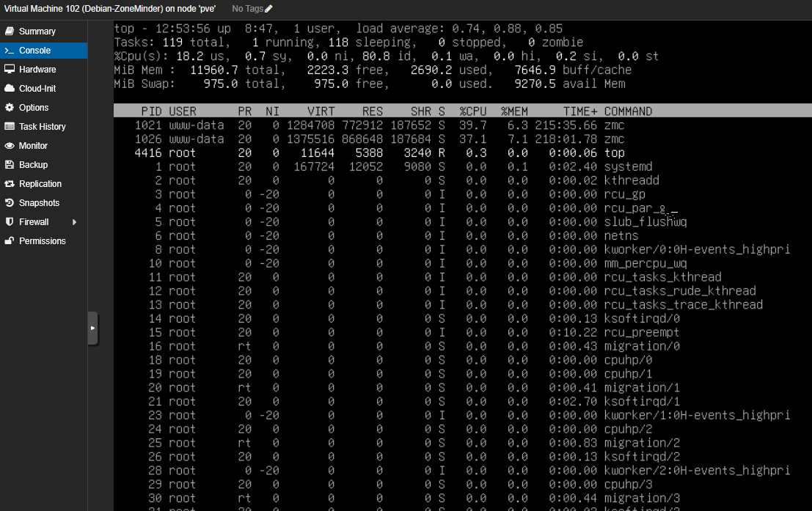Open the Summary menu item
Viewport: 812px width, 511px height.
point(43,31)
